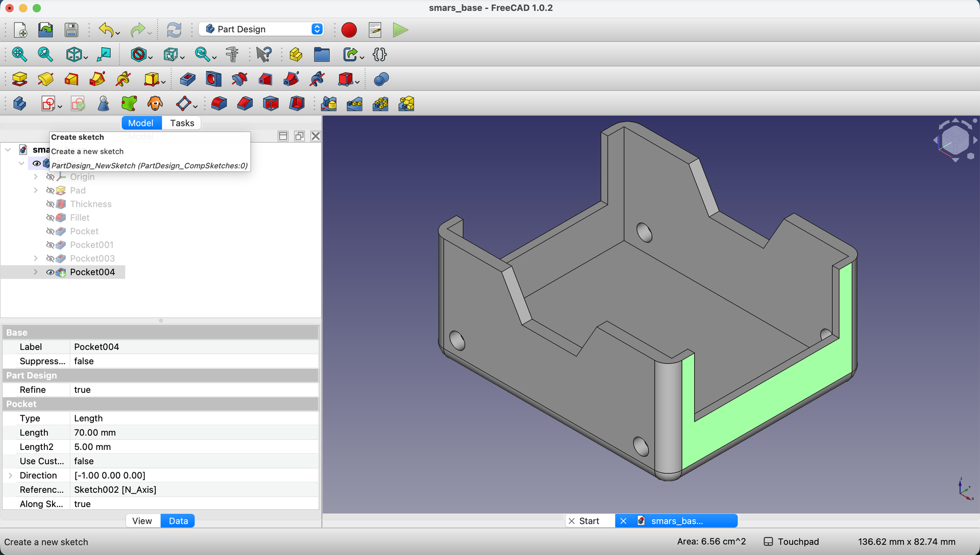Edit the Length value 70.00 mm
The height and width of the screenshot is (555, 980).
pyautogui.click(x=194, y=433)
